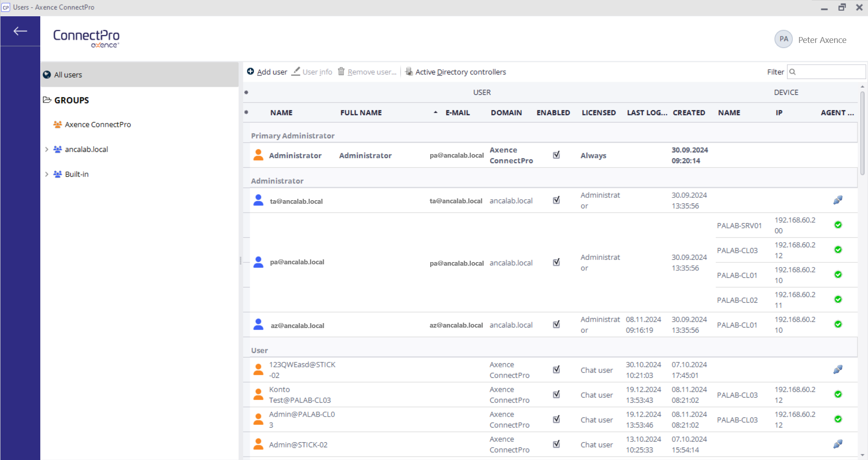
Task: Expand the ancalab.local group
Action: pos(47,149)
